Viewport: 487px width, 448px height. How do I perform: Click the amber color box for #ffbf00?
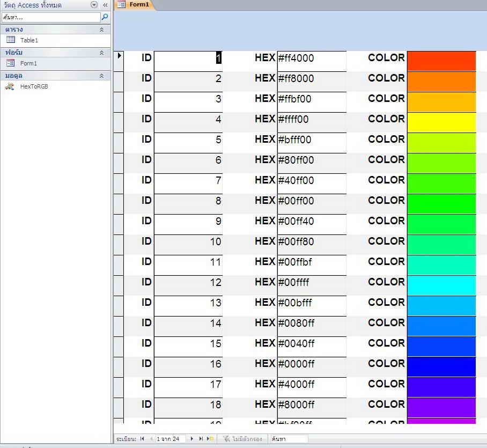[441, 102]
